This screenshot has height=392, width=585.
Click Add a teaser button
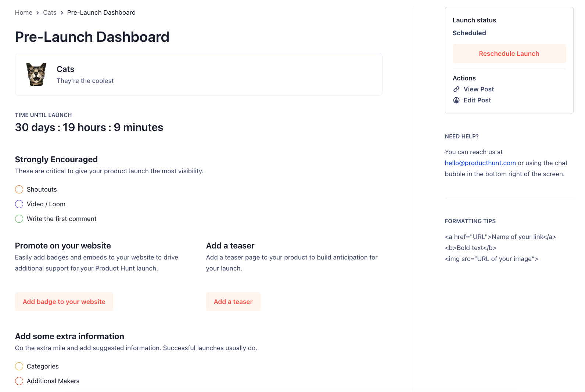coord(233,302)
